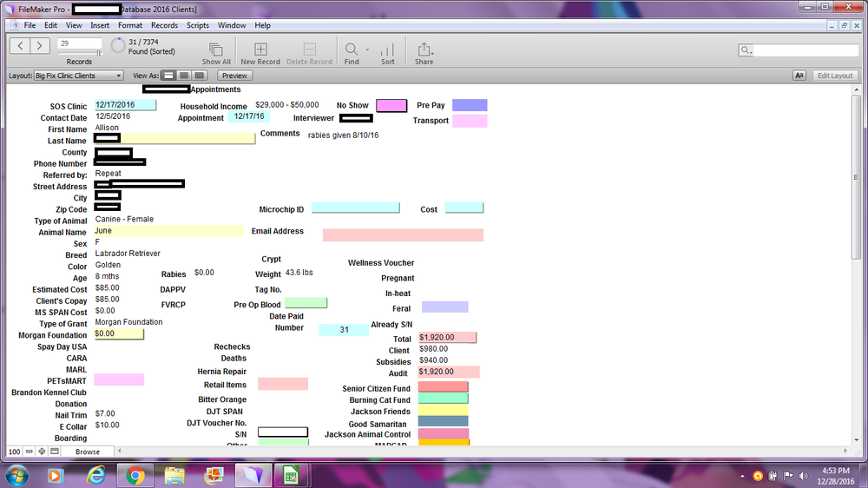This screenshot has height=488, width=868.
Task: Expand the Layout dropdown Big Fix Clinic Clients
Action: [x=78, y=76]
